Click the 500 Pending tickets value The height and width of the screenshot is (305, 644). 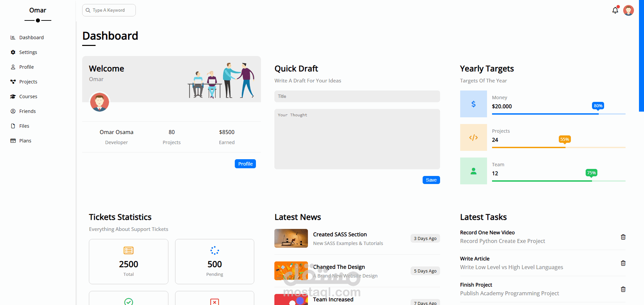click(215, 264)
